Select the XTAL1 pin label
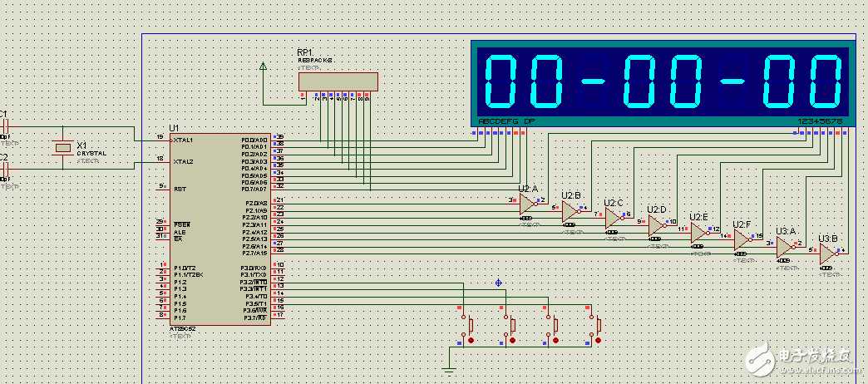Image resolution: width=868 pixels, height=384 pixels. (x=183, y=140)
